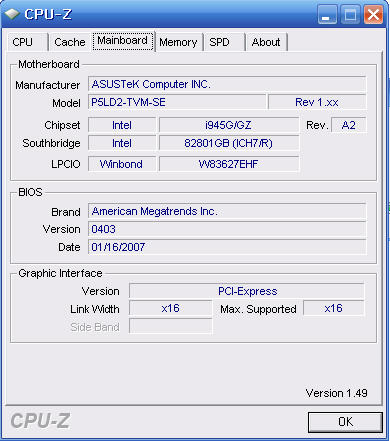Viewport: 390px width, 441px height.
Task: Open the Memory tab
Action: click(x=179, y=42)
